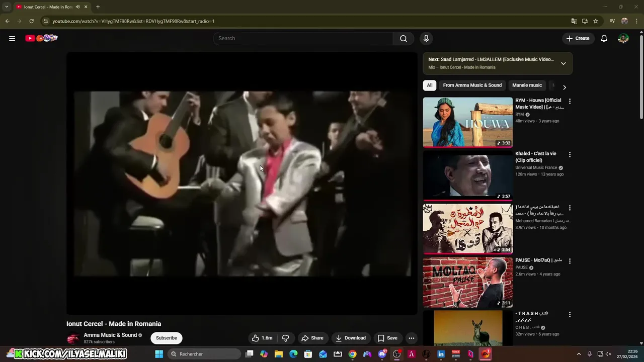Open LinkedIn app on the taskbar
This screenshot has width=644, height=362.
[x=441, y=354]
